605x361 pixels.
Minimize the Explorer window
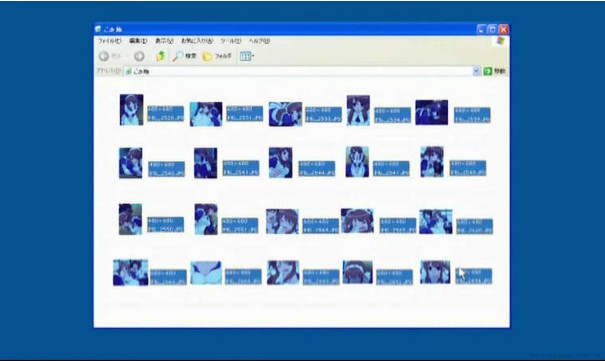(481, 29)
